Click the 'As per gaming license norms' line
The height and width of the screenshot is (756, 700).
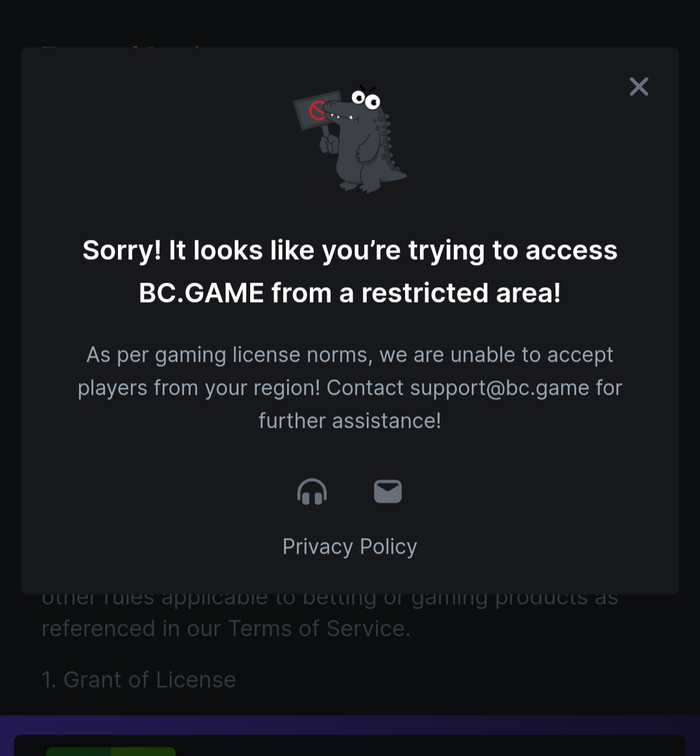[349, 355]
